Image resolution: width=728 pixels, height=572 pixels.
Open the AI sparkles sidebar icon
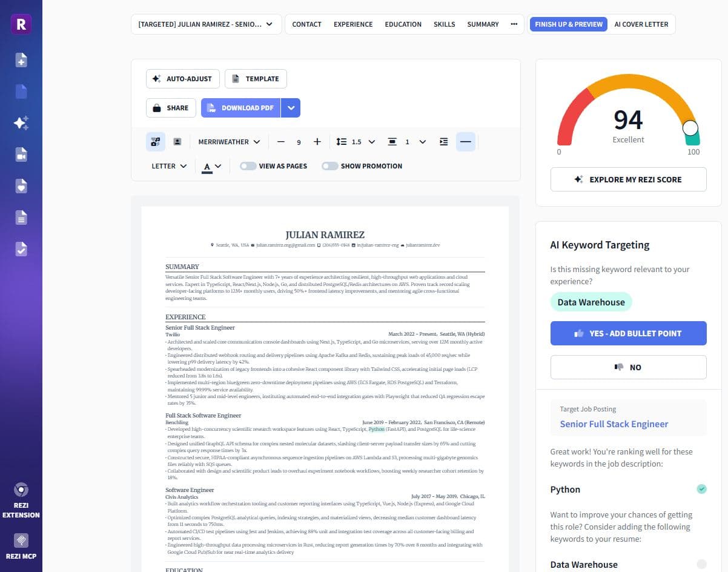pos(21,123)
